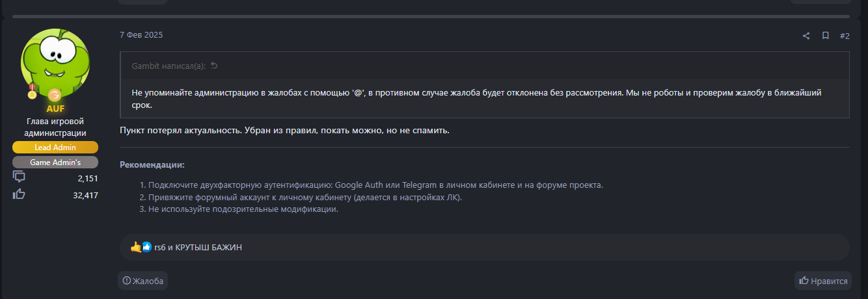868x299 pixels.
Task: Click the share post icon
Action: pyautogui.click(x=806, y=36)
